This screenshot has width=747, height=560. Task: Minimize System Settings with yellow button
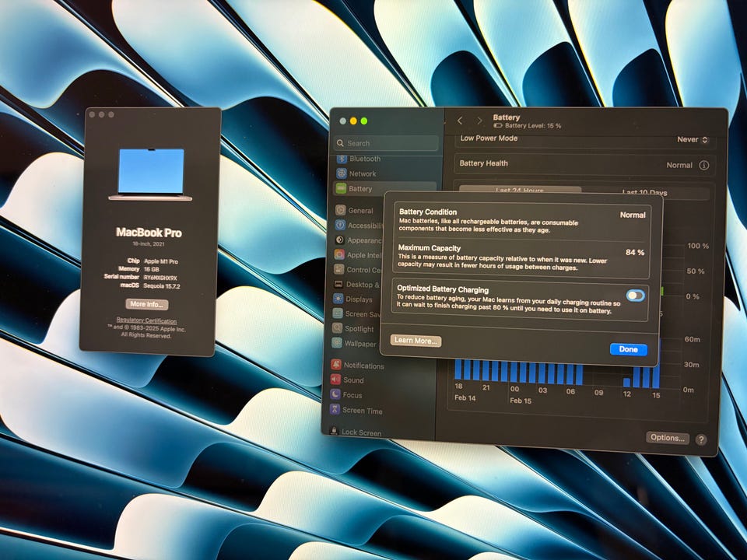tap(353, 121)
